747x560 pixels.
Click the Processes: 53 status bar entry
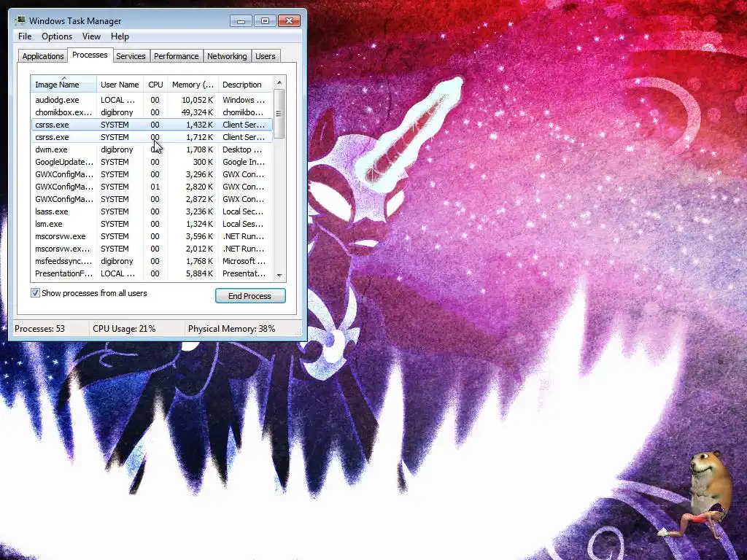coord(40,329)
